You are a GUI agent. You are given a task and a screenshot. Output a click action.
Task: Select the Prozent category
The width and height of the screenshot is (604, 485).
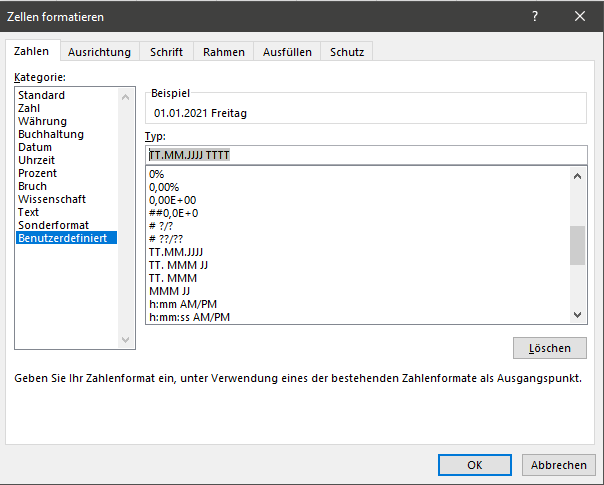click(x=66, y=173)
